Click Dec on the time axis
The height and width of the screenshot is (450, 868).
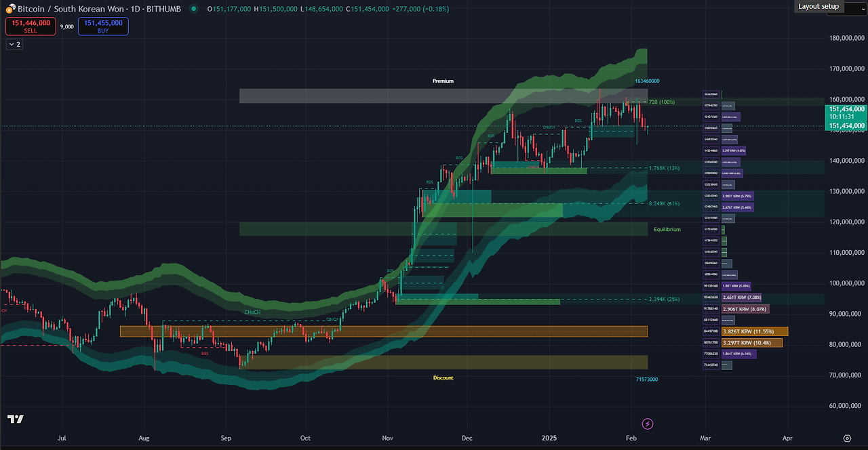click(x=467, y=439)
